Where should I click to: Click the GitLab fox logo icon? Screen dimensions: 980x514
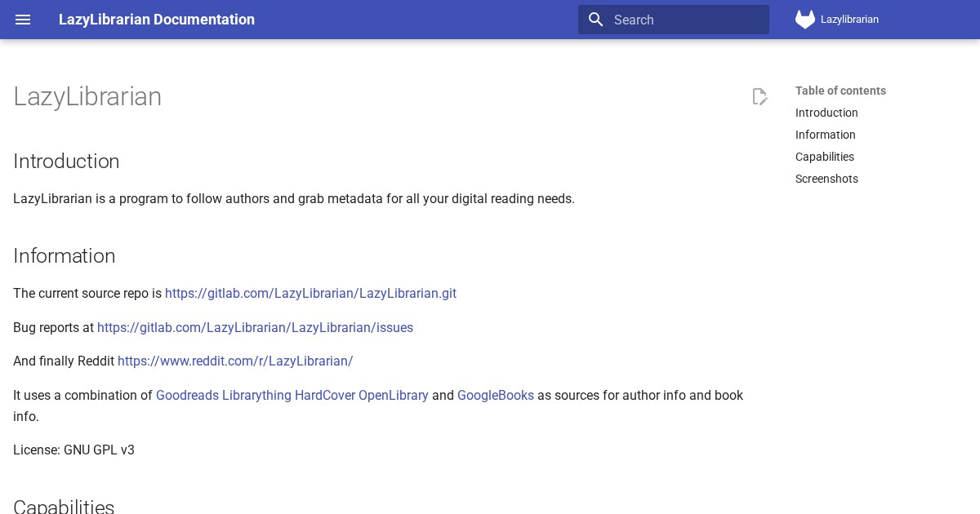(805, 20)
